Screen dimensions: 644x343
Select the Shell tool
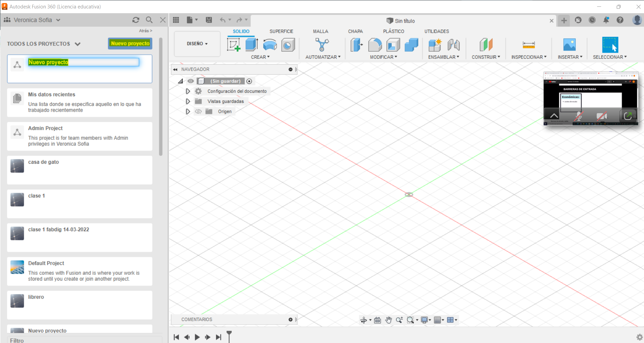point(393,45)
